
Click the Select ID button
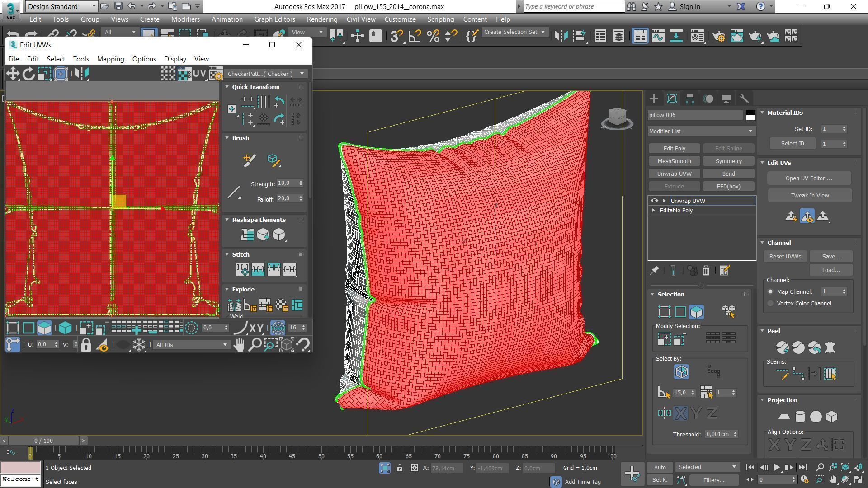pos(793,144)
